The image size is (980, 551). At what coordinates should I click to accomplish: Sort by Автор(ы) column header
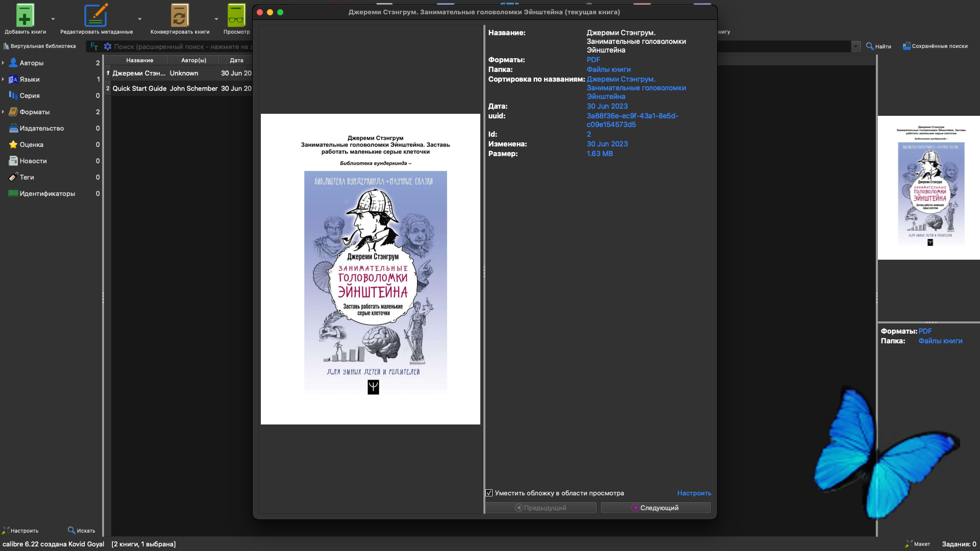193,60
